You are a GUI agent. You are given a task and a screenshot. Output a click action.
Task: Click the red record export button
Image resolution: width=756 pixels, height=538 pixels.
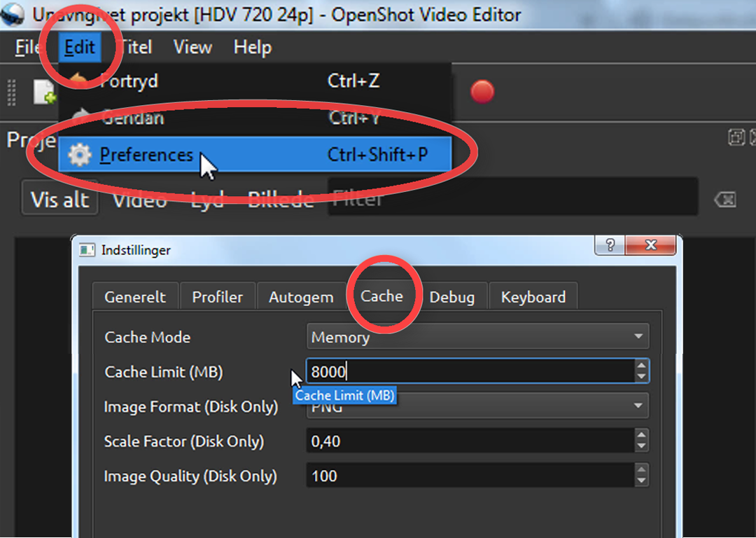pos(482,92)
